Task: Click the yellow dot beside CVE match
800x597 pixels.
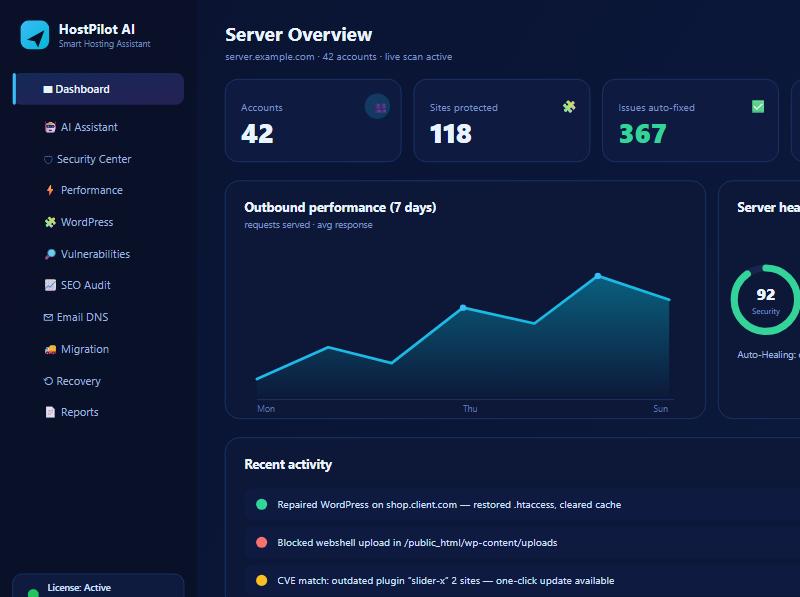Action: (x=261, y=581)
